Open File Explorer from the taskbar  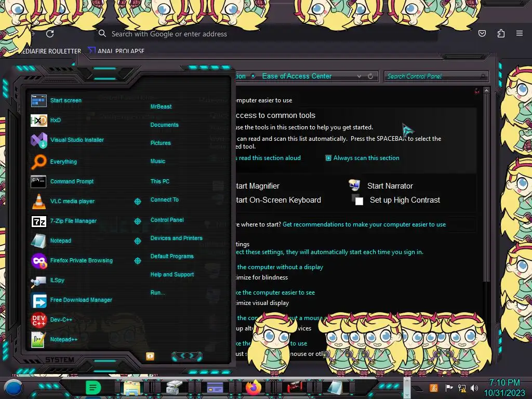coord(131,388)
